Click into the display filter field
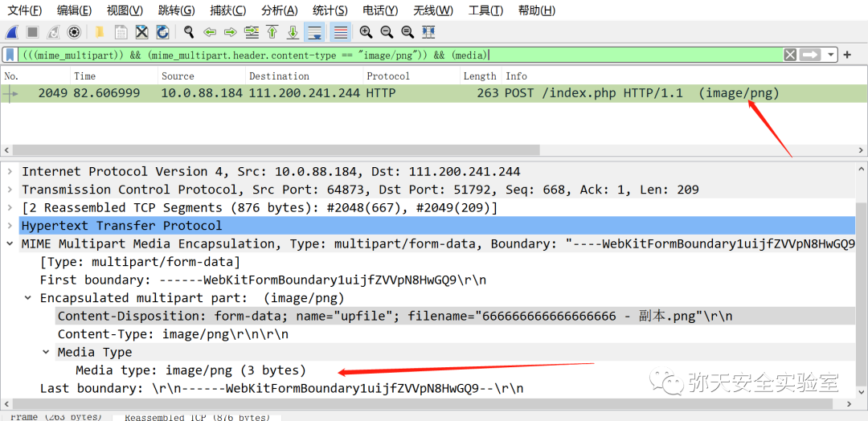 pyautogui.click(x=401, y=55)
